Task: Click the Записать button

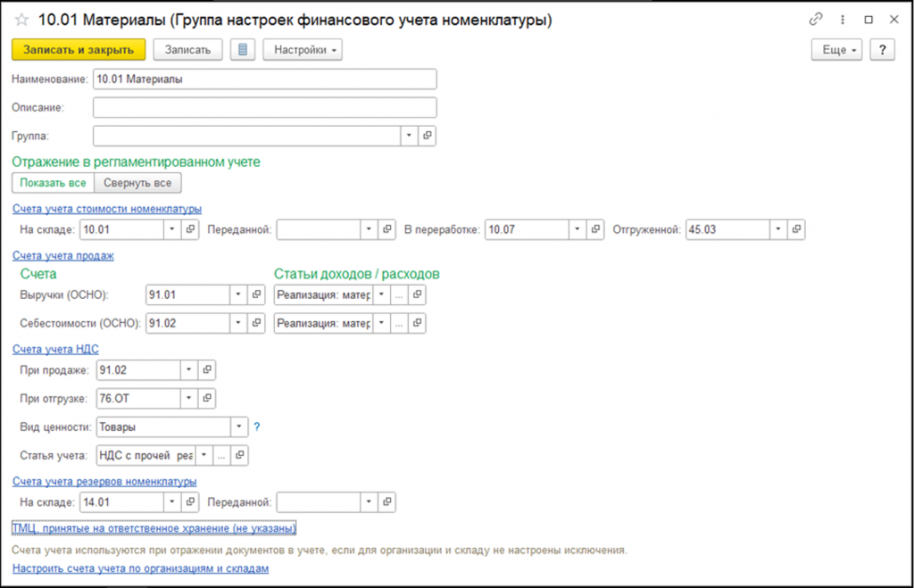Action: 187,50
